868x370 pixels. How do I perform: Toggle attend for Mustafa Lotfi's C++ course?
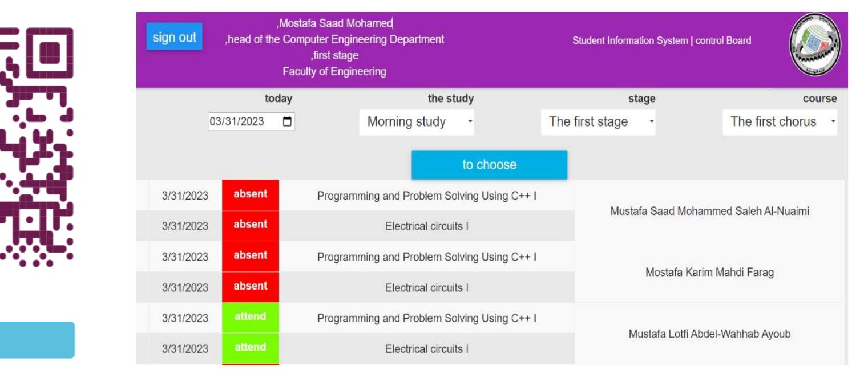point(251,317)
